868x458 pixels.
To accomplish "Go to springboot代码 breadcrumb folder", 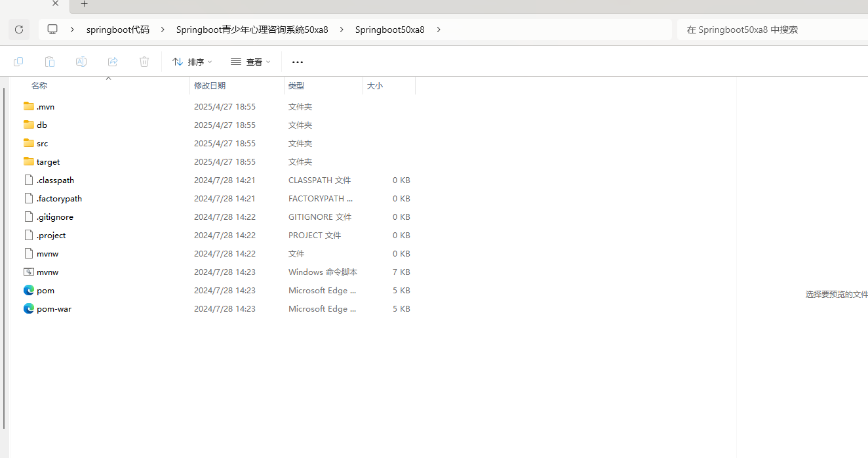I will point(118,30).
